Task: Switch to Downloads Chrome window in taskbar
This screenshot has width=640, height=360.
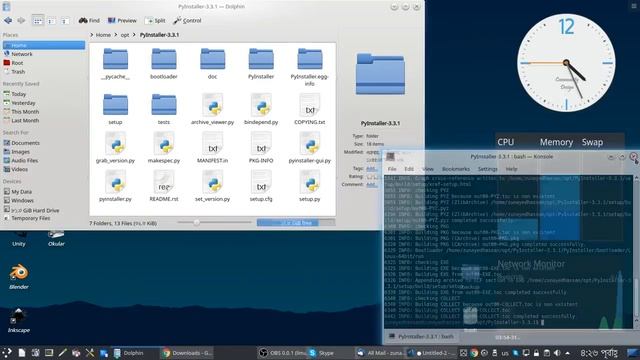Action: pos(187,353)
